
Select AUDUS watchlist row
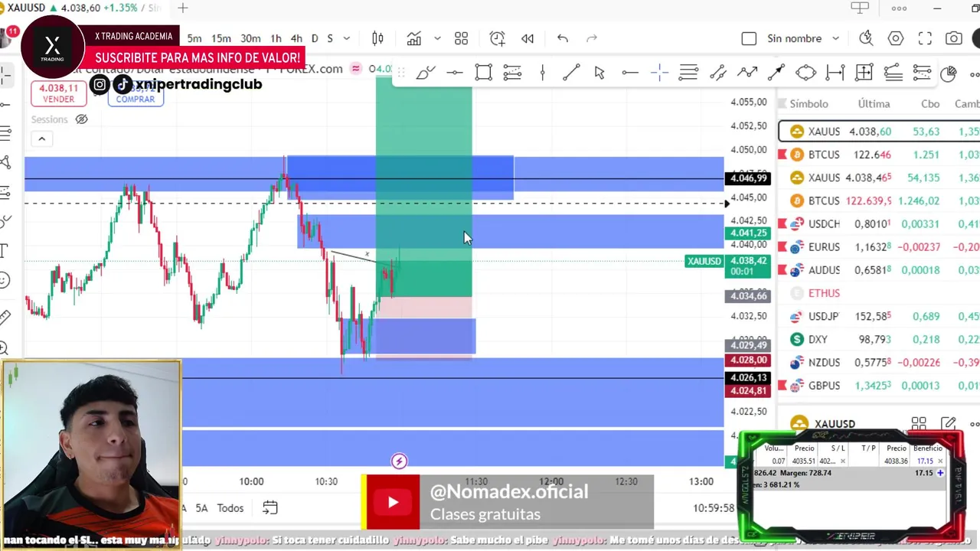[x=879, y=270]
